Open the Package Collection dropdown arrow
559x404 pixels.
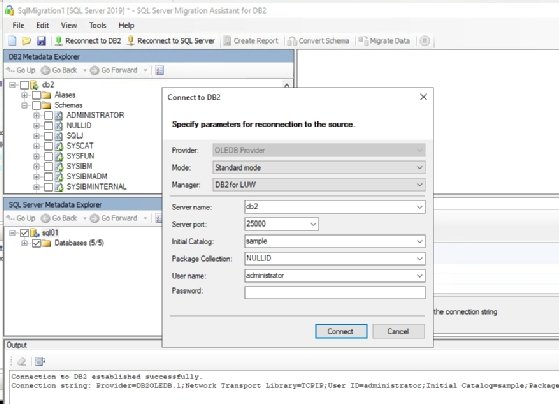[x=420, y=259]
